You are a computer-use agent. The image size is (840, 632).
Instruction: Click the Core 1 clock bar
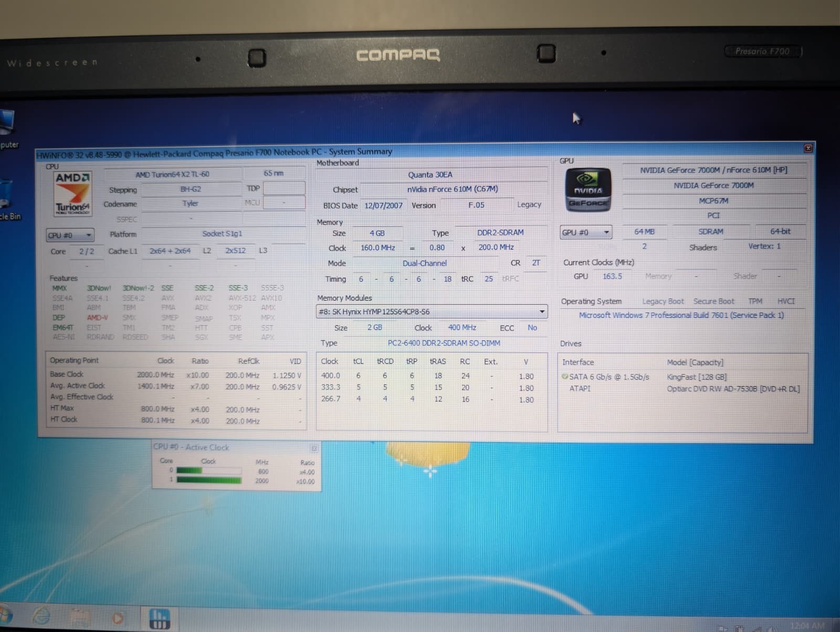(209, 480)
